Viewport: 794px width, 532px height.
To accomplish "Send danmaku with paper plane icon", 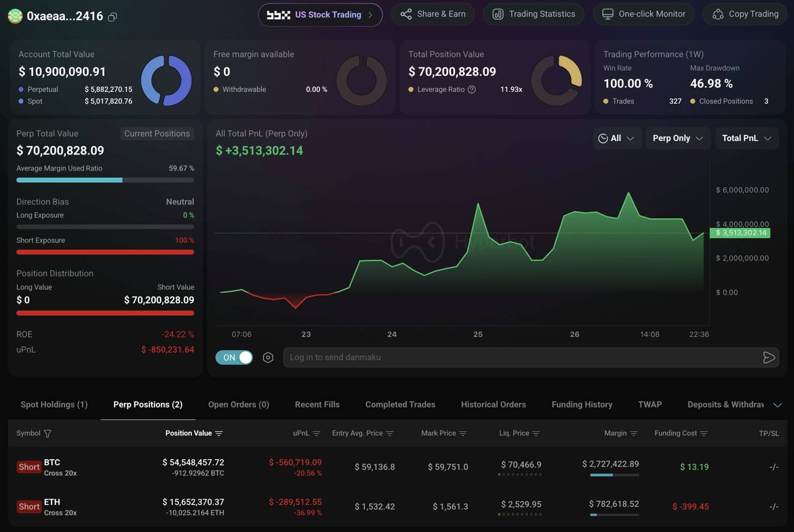I will pos(769,357).
